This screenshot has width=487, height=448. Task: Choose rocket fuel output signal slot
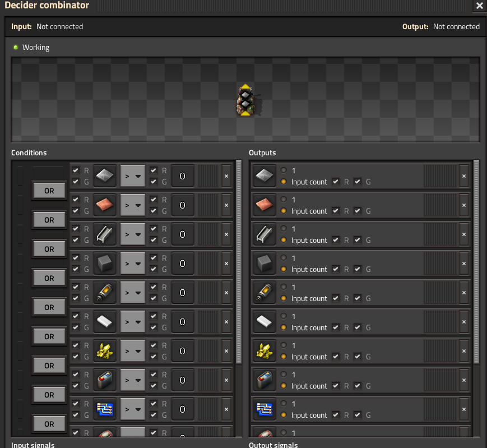coord(265,293)
